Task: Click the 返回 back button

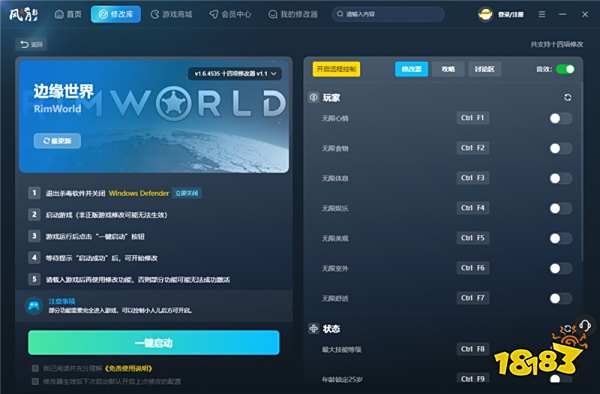Action: [x=31, y=44]
